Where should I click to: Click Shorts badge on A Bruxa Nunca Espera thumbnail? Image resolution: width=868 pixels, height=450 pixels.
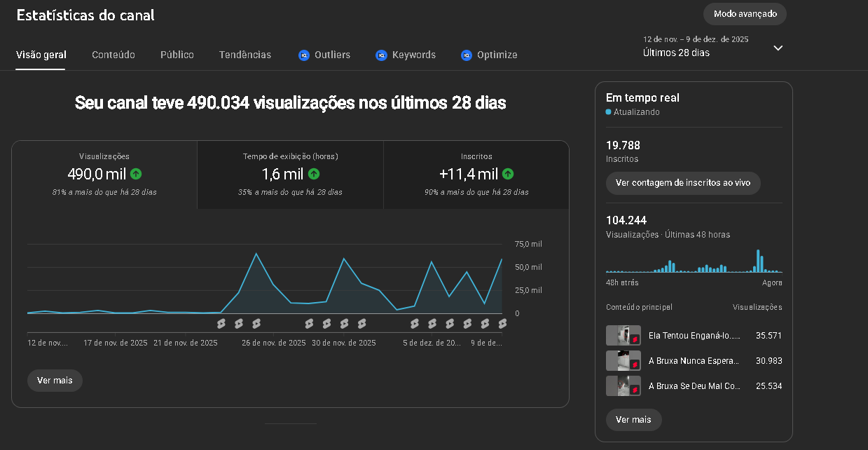pos(635,364)
